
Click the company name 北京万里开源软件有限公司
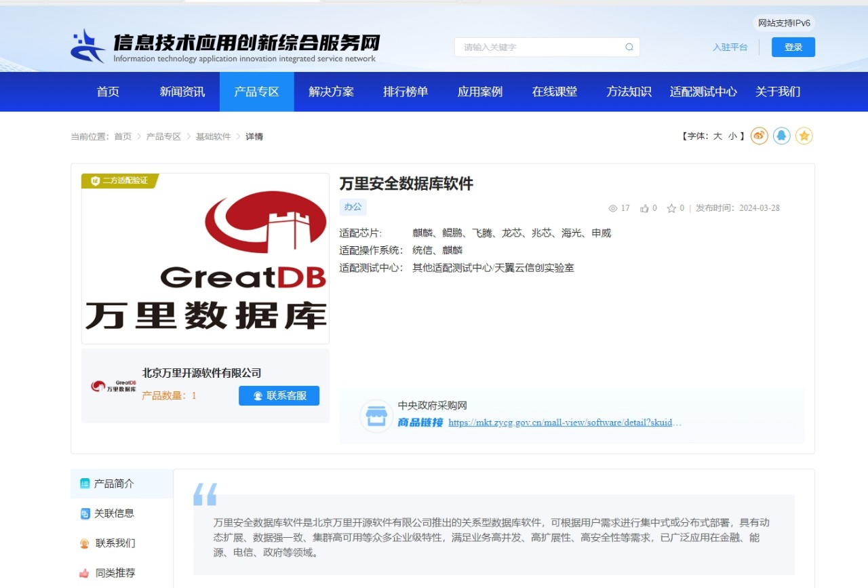[201, 373]
